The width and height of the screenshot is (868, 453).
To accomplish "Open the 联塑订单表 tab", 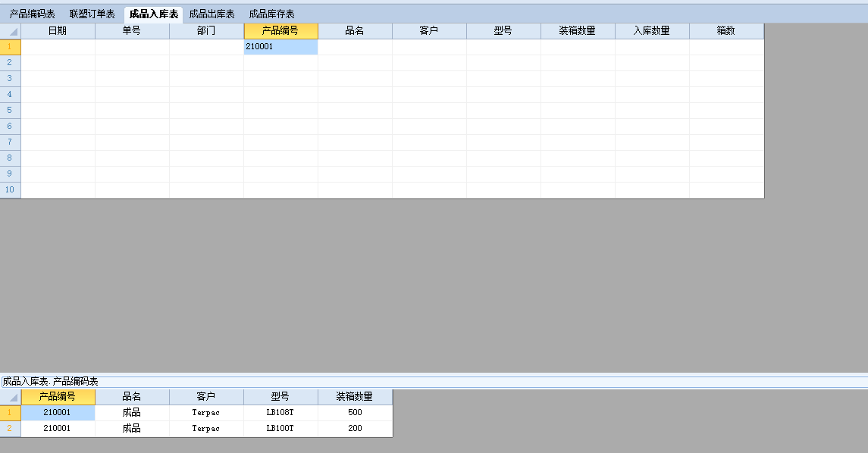I will 92,14.
